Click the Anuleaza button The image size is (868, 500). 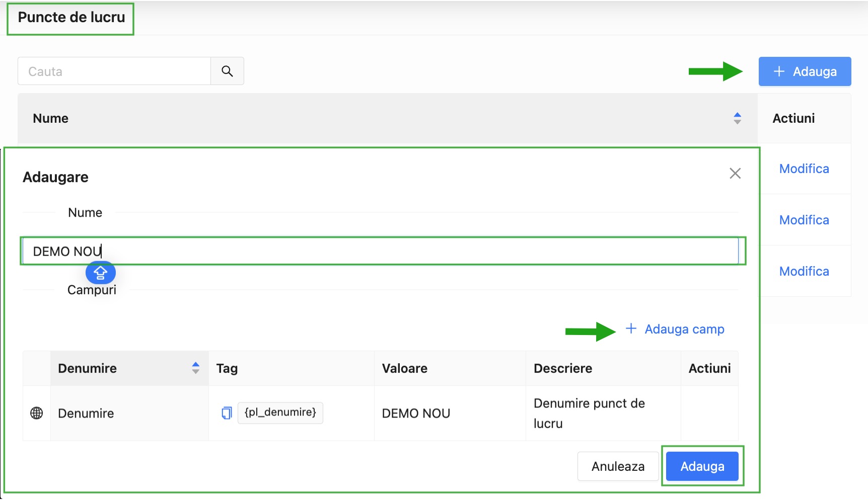pyautogui.click(x=618, y=466)
